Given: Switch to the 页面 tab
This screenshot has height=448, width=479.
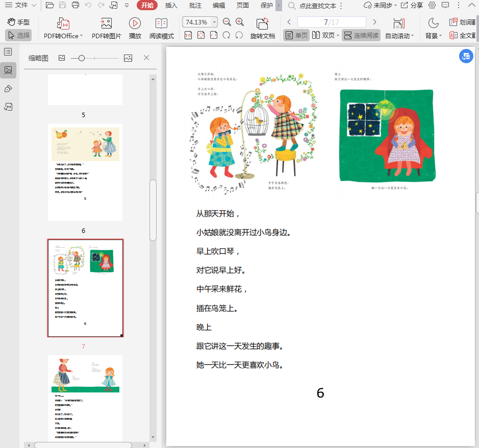Looking at the screenshot, I should (x=242, y=5).
